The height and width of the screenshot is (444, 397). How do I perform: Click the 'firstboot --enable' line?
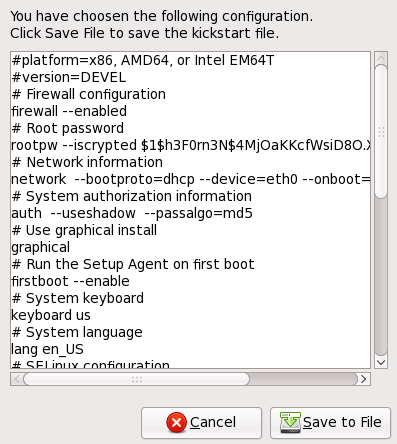click(x=70, y=281)
